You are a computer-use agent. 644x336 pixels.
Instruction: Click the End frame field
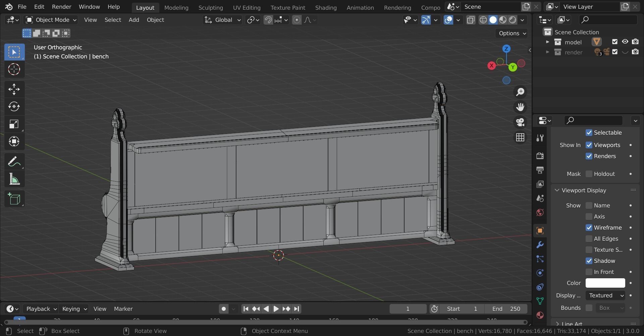point(506,309)
